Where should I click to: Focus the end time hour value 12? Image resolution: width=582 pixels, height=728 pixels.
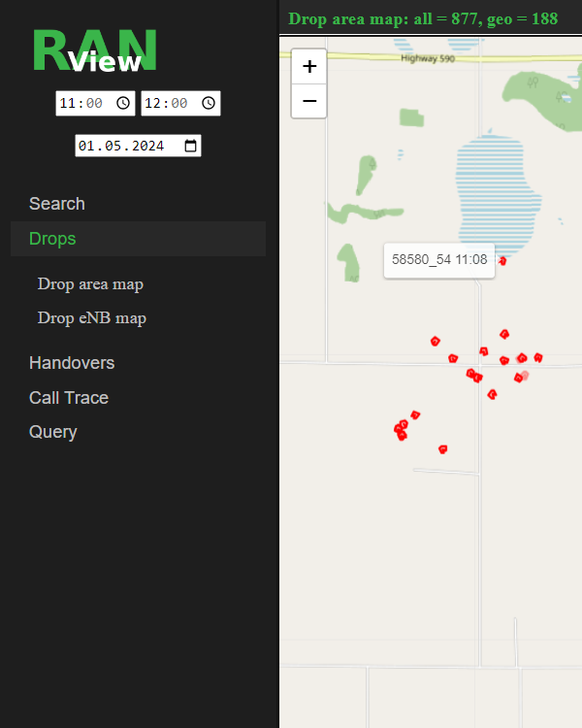pyautogui.click(x=153, y=104)
